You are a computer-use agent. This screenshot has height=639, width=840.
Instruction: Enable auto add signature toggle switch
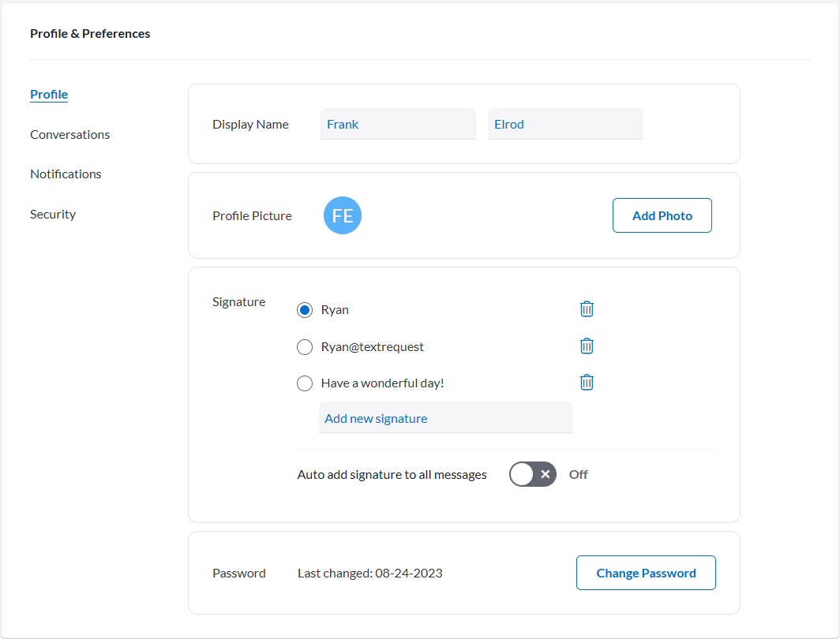(533, 474)
